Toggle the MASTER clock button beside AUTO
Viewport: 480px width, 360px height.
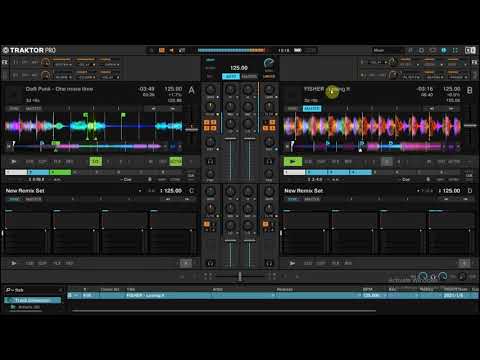click(249, 76)
